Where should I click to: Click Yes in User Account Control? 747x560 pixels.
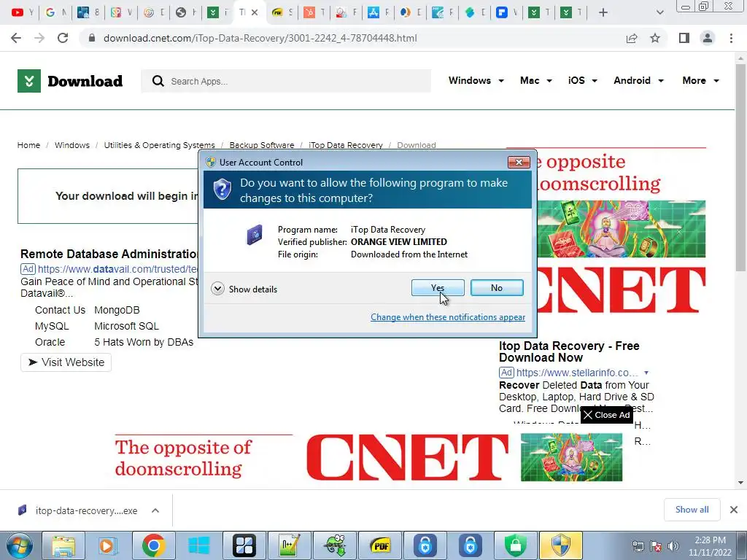click(438, 287)
